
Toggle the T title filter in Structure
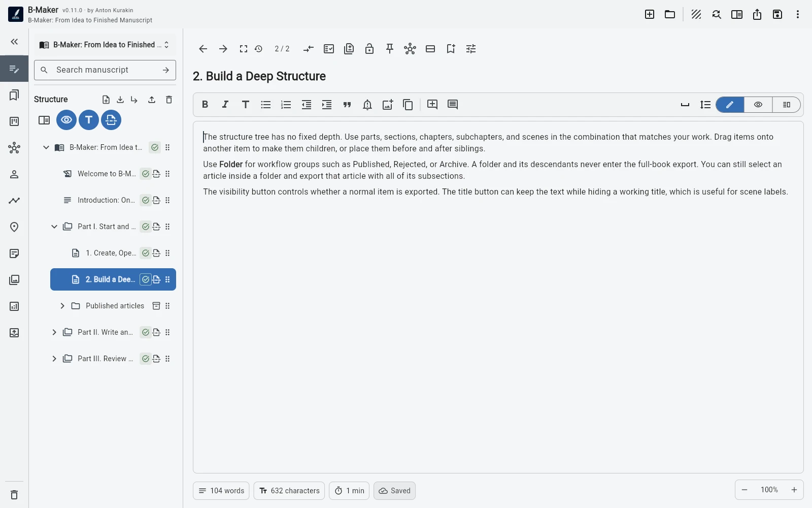click(89, 120)
